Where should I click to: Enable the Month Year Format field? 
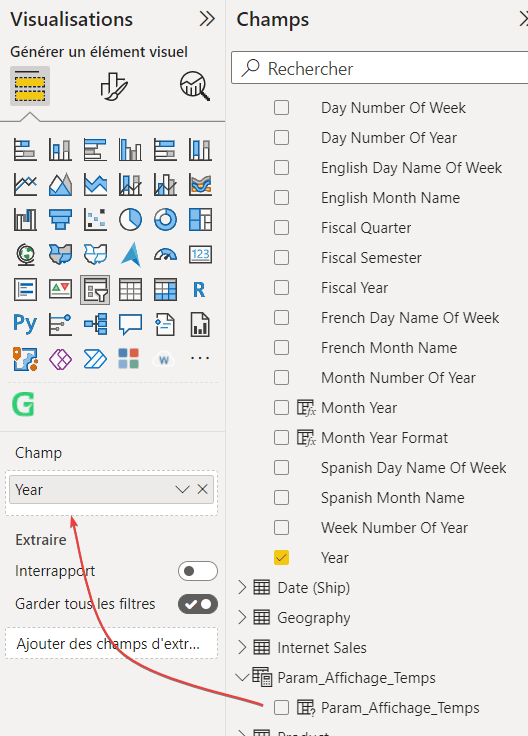click(281, 438)
